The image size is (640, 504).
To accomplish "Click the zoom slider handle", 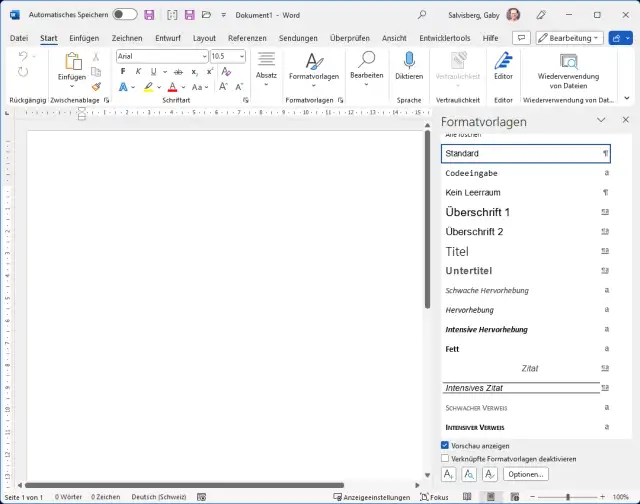I will (x=567, y=497).
